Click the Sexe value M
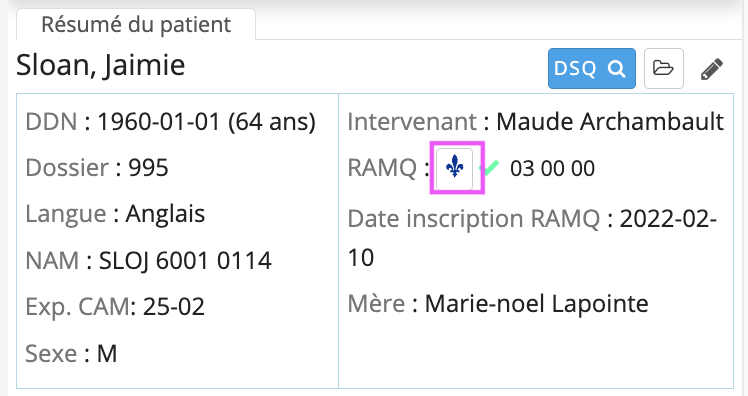Viewport: 748px width, 396px height. (107, 354)
